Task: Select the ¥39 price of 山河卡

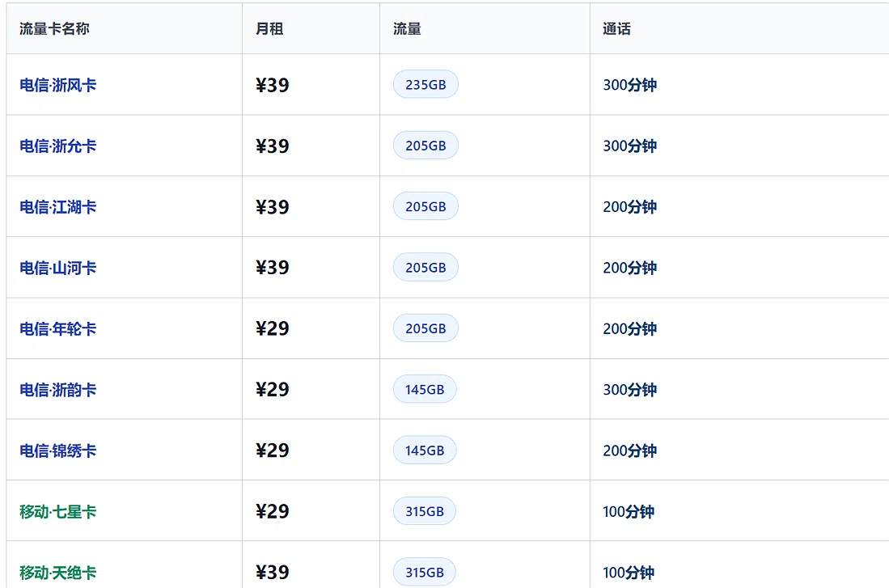Action: (x=272, y=268)
